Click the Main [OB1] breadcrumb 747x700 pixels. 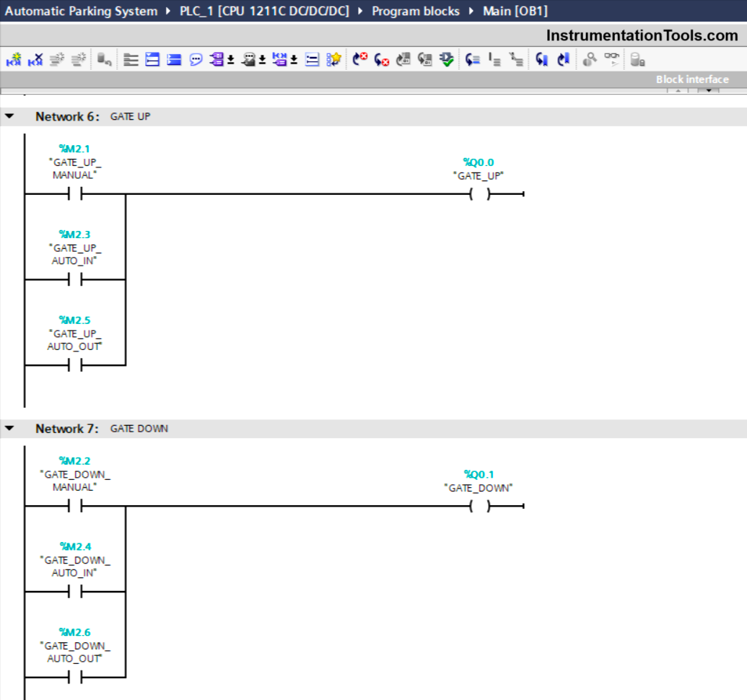coord(515,11)
